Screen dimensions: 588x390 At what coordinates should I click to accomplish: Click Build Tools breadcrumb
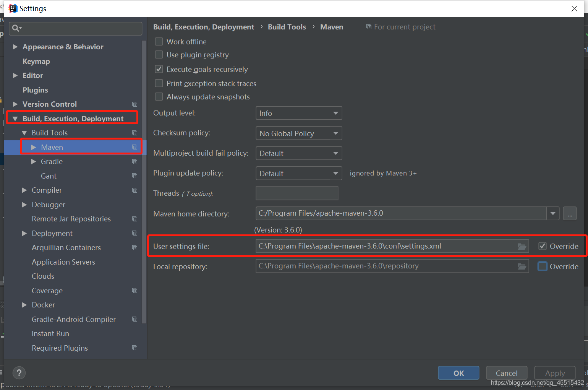(x=287, y=27)
